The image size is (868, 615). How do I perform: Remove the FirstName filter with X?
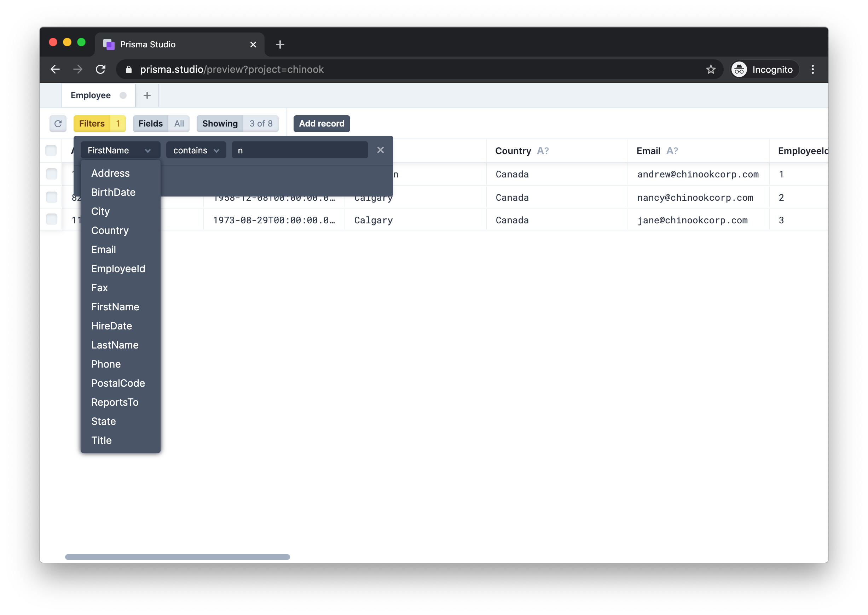point(380,150)
